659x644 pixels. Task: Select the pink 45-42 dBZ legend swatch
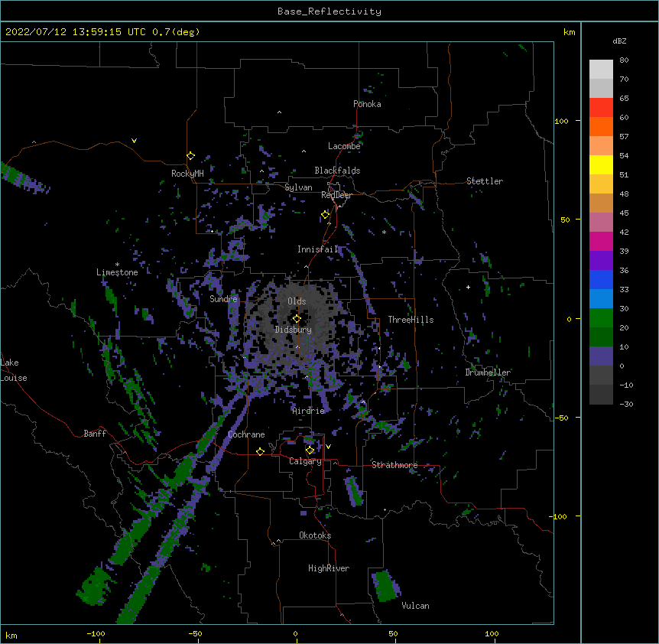(601, 223)
